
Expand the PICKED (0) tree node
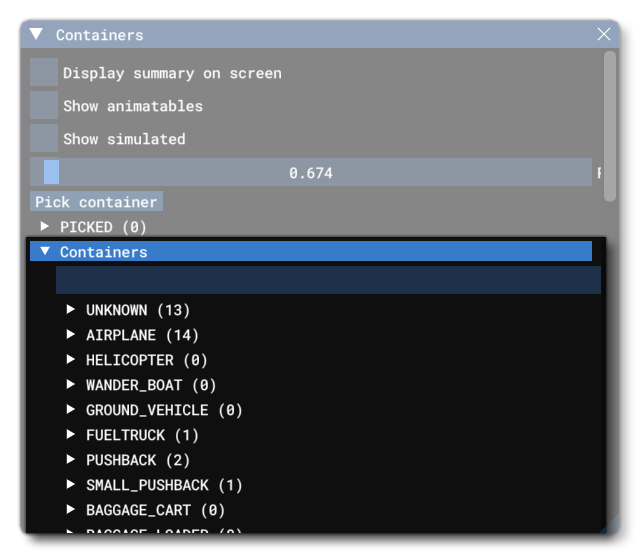pyautogui.click(x=45, y=227)
